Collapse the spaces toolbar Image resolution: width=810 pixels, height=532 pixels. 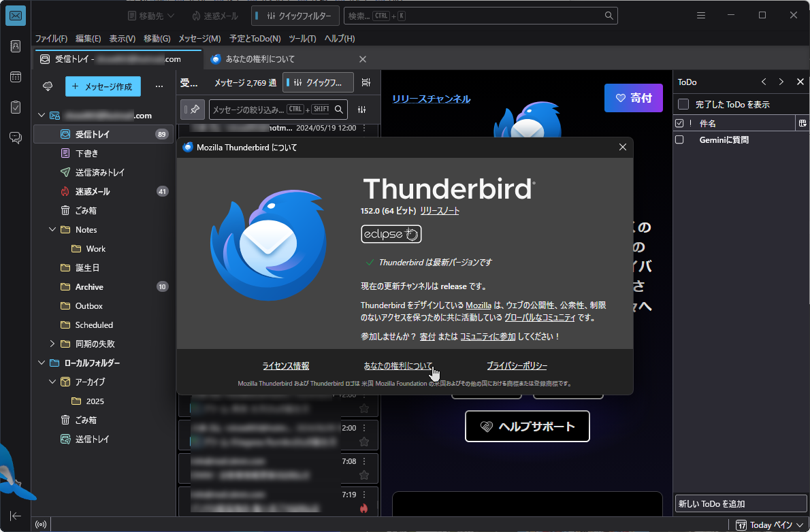coord(16,516)
